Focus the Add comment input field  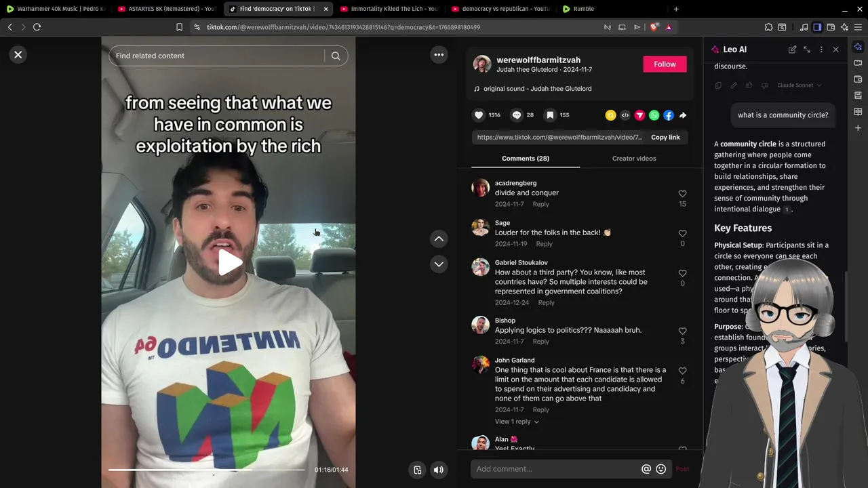[x=556, y=469]
